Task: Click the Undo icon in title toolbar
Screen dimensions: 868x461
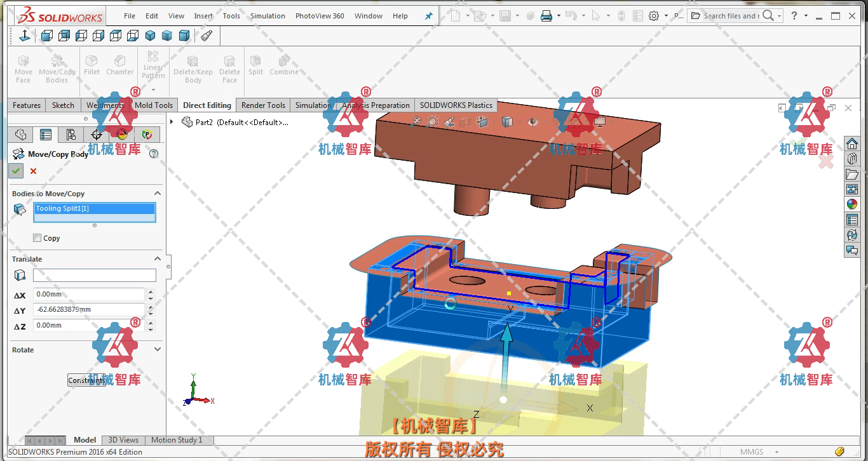Action: pos(571,16)
